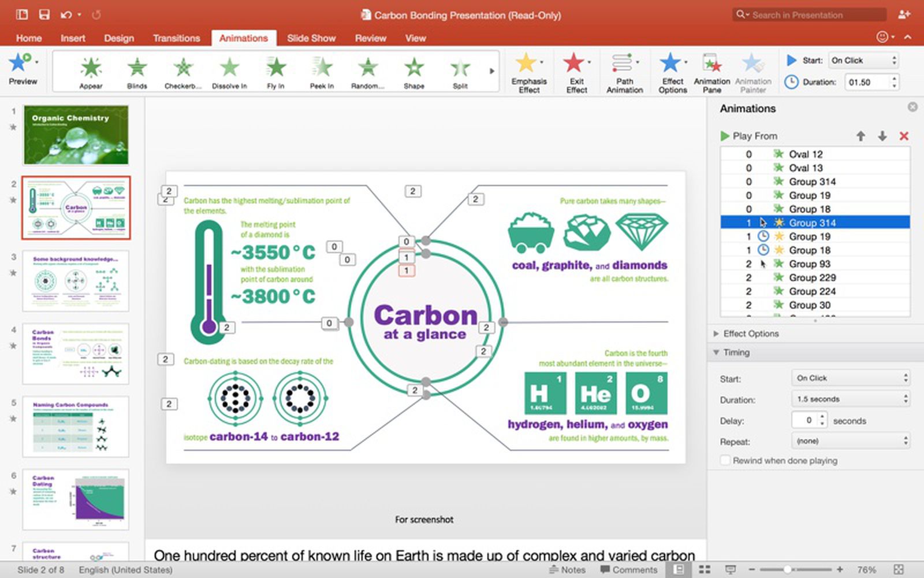This screenshot has height=578, width=924.
Task: Open the Slide Show ribbon tab
Action: 311,38
